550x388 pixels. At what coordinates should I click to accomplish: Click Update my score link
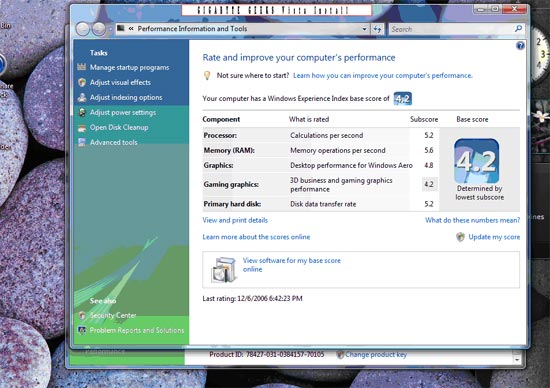(494, 237)
